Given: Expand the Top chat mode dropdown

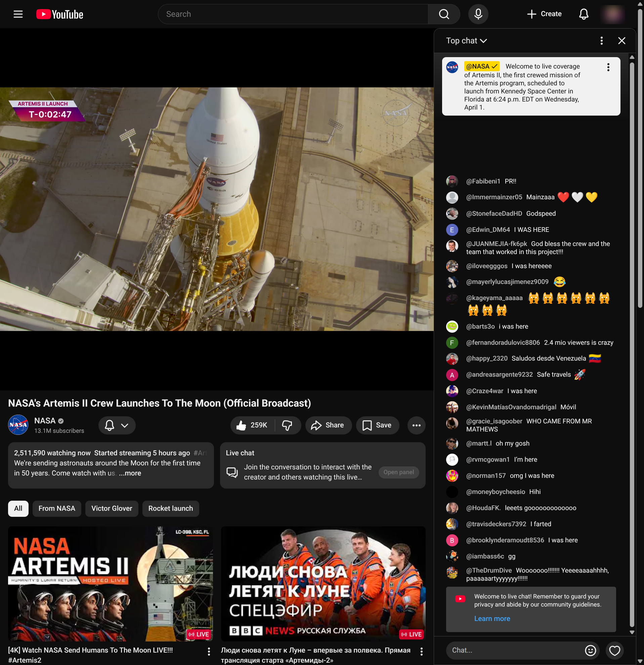Looking at the screenshot, I should (x=466, y=41).
